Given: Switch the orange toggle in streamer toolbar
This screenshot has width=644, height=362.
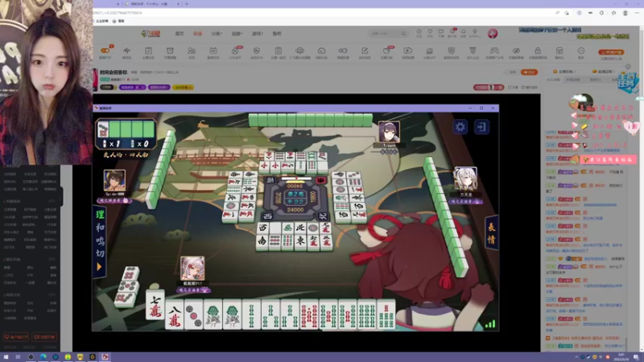Looking at the screenshot, I should [105, 51].
